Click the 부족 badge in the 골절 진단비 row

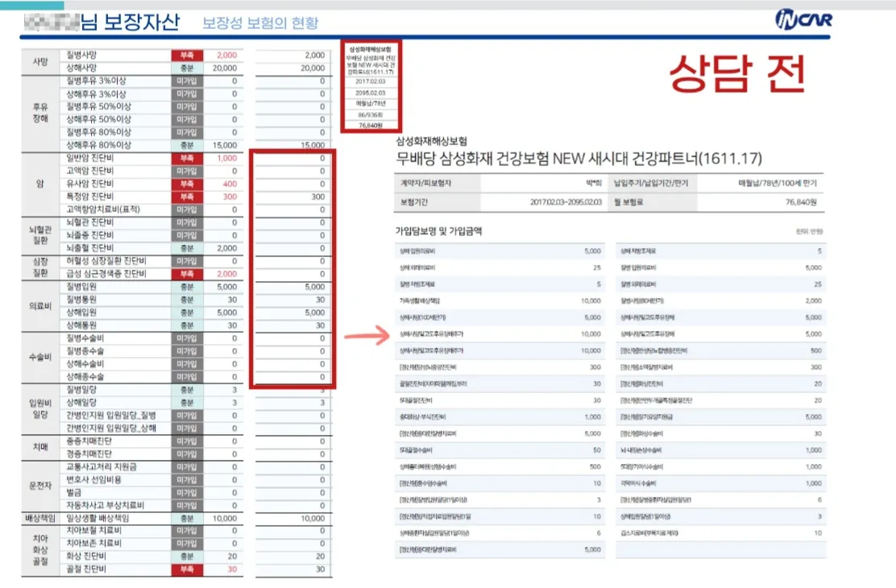pyautogui.click(x=187, y=569)
